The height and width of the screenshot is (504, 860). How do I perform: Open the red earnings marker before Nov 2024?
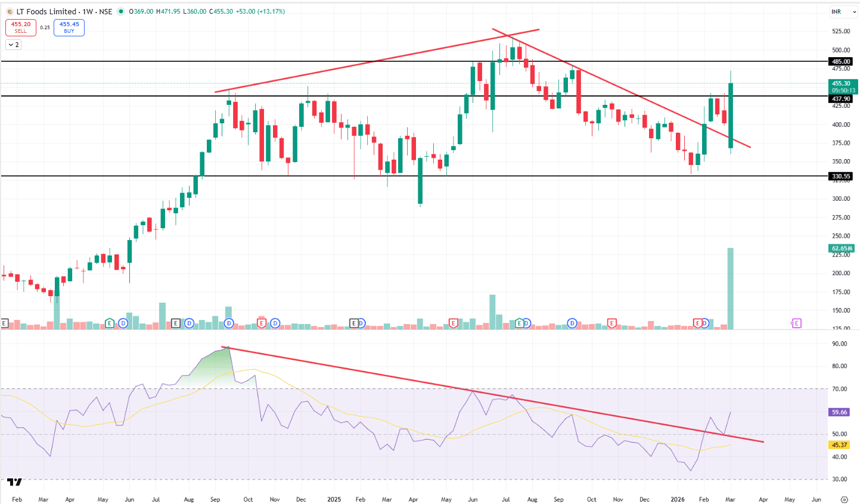[261, 323]
